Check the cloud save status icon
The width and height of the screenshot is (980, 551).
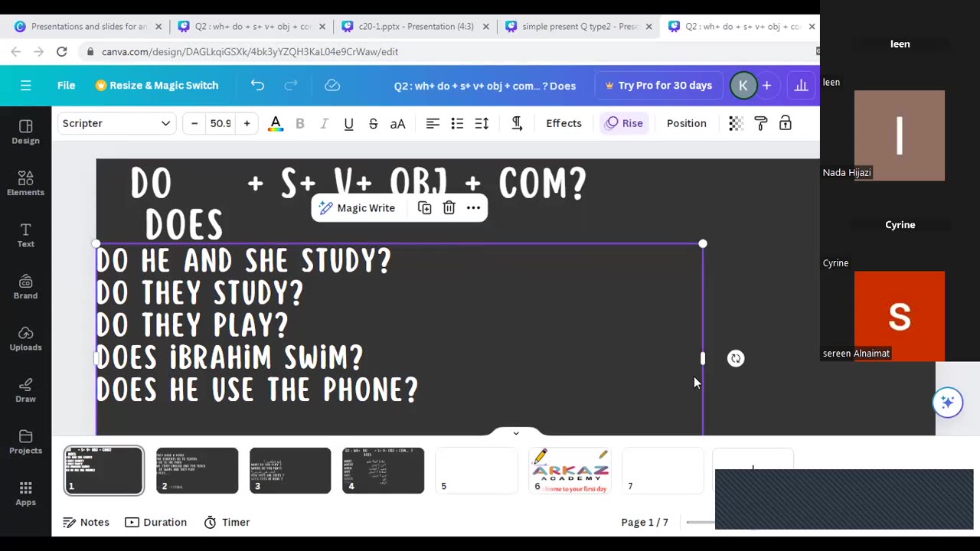point(332,86)
